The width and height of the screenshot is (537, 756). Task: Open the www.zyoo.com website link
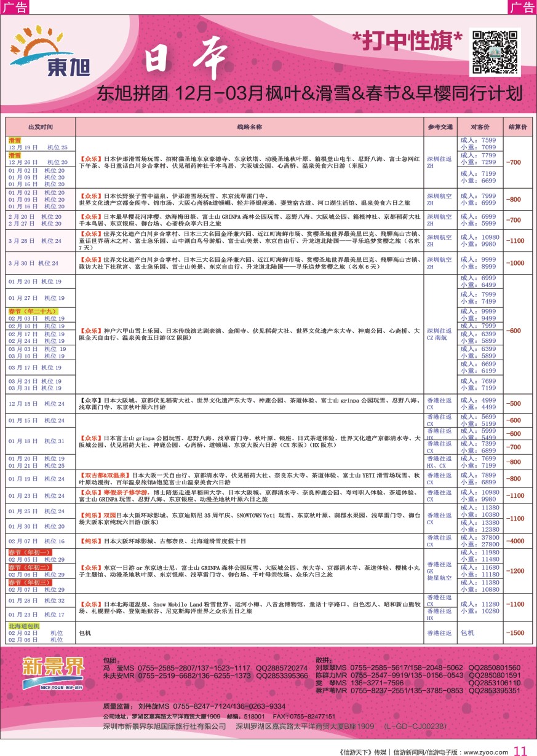(486, 752)
